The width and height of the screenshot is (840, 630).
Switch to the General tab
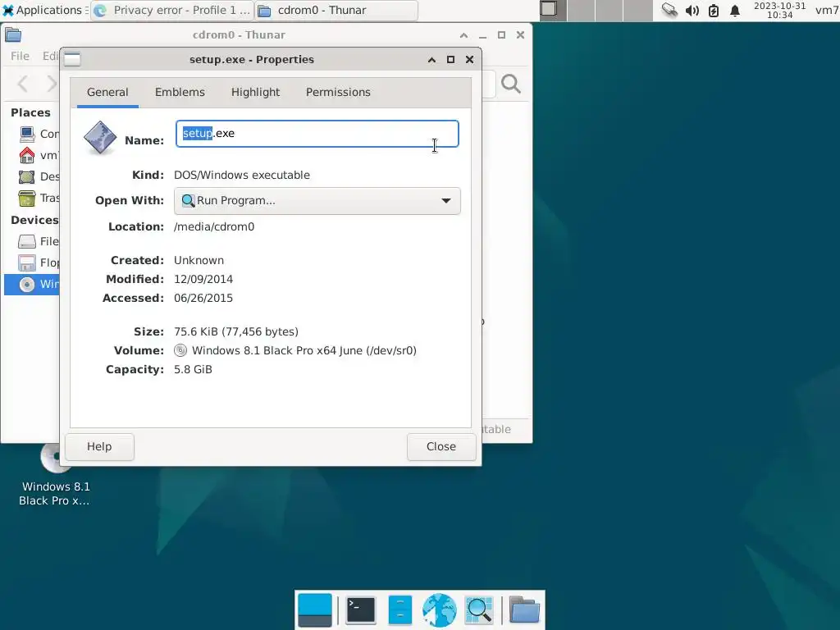point(107,92)
